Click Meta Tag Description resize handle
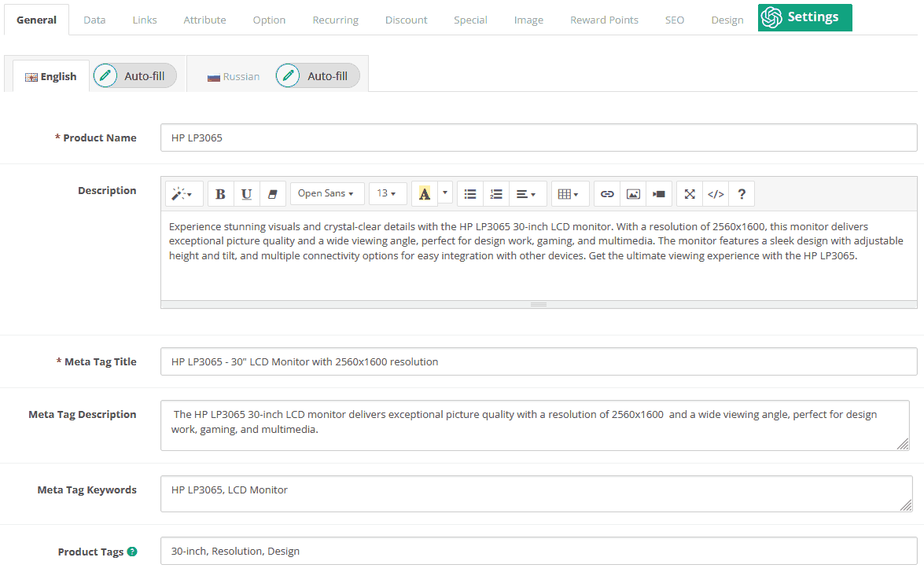The image size is (924, 572). pyautogui.click(x=903, y=444)
